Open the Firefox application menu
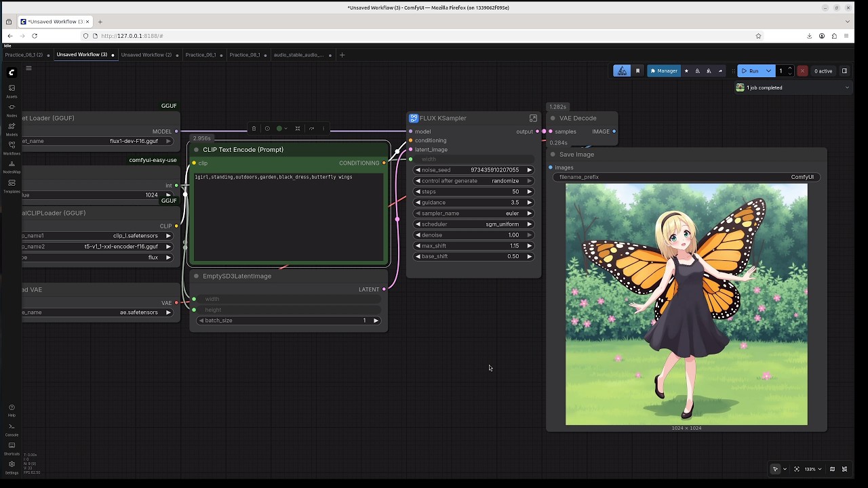The width and height of the screenshot is (868, 488). (846, 36)
